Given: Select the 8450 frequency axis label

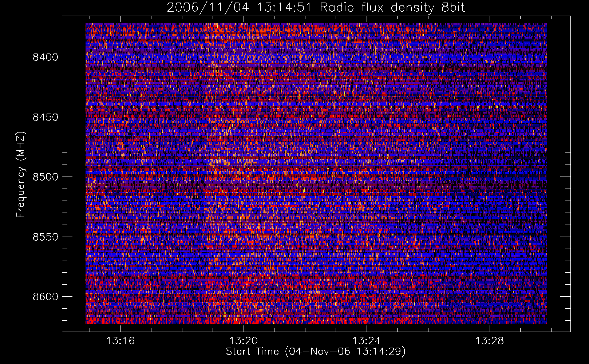Looking at the screenshot, I should tap(46, 117).
